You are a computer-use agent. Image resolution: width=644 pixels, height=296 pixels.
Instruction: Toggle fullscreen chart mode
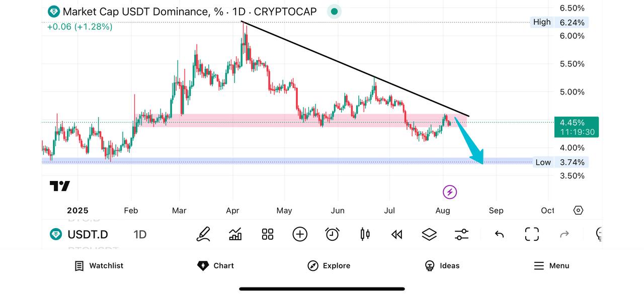[x=532, y=234]
